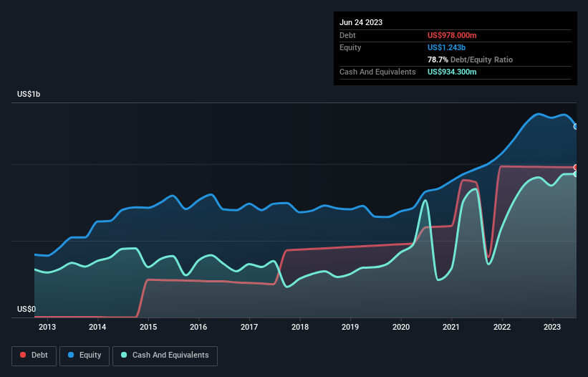This screenshot has width=588, height=377.
Task: Click the 2016 x-axis label
Action: [x=198, y=327]
